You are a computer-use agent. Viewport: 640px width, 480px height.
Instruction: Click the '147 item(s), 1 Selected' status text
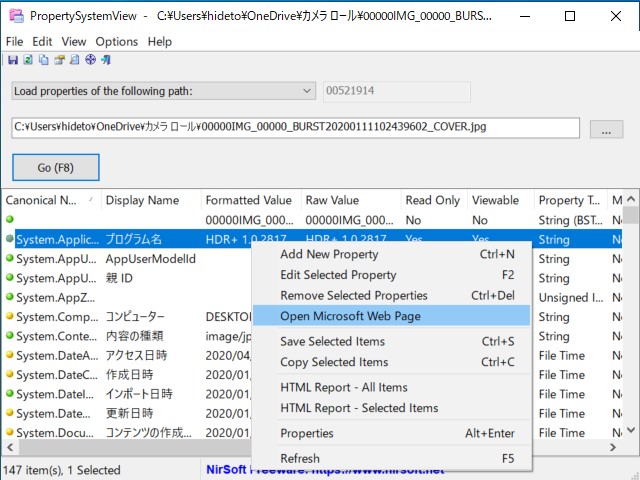pyautogui.click(x=62, y=470)
